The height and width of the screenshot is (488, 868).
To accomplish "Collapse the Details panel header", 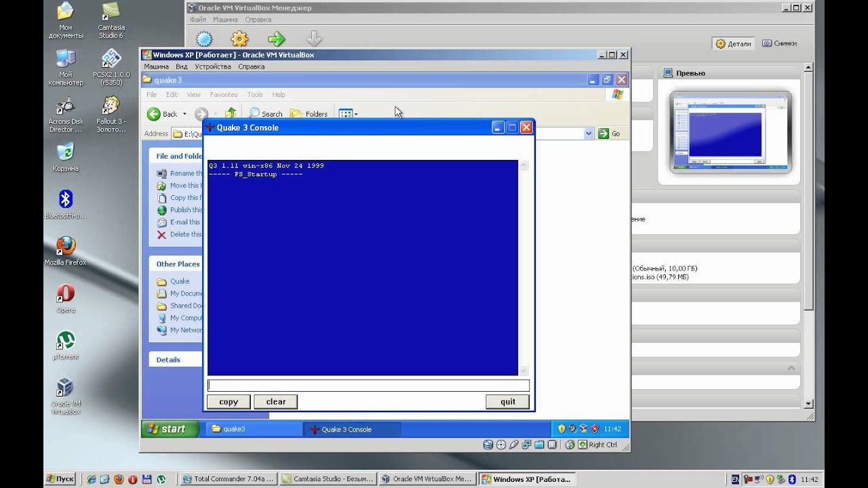I will coord(176,360).
